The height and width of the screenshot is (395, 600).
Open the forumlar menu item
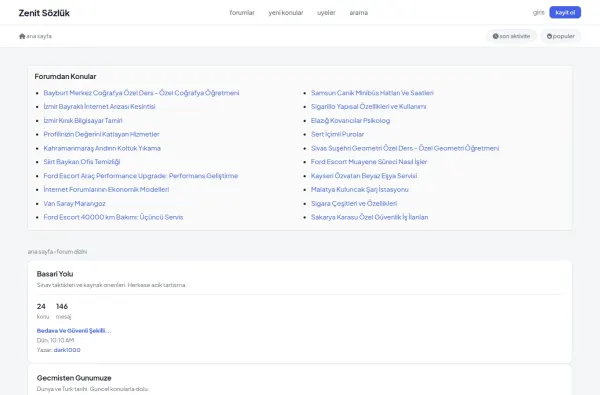[x=242, y=13]
